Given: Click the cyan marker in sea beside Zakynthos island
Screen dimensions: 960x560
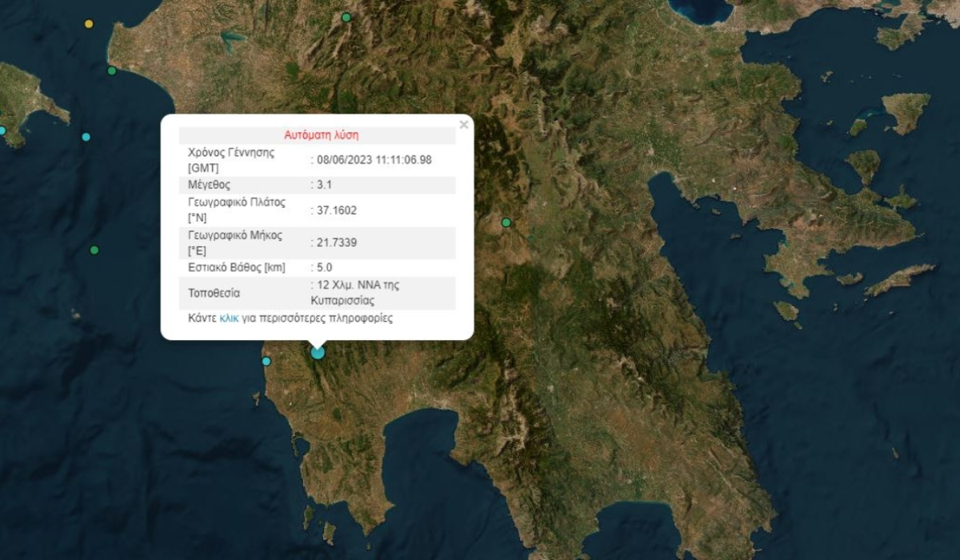Looking at the screenshot, I should (x=86, y=137).
